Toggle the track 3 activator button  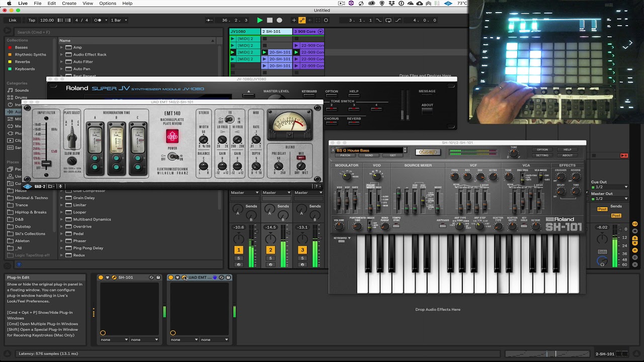click(302, 250)
